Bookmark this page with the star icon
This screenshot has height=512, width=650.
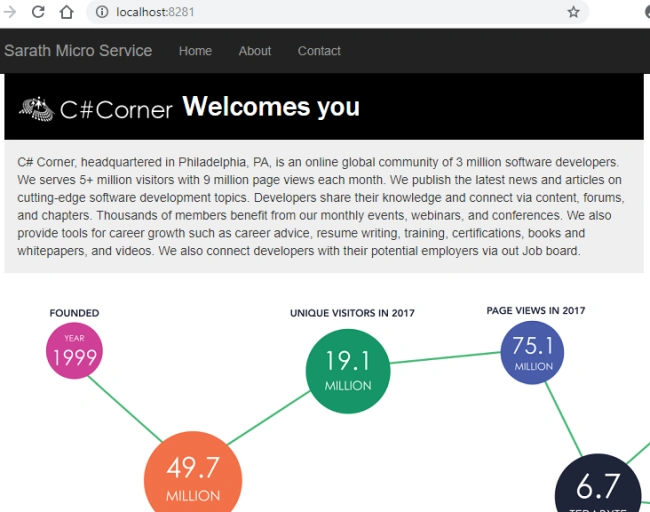(x=573, y=12)
